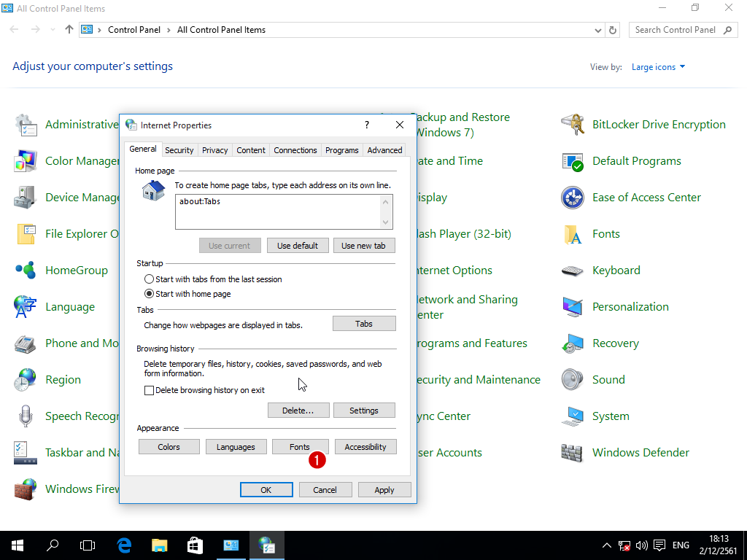Open System computer icon
This screenshot has width=747, height=560.
tap(573, 416)
